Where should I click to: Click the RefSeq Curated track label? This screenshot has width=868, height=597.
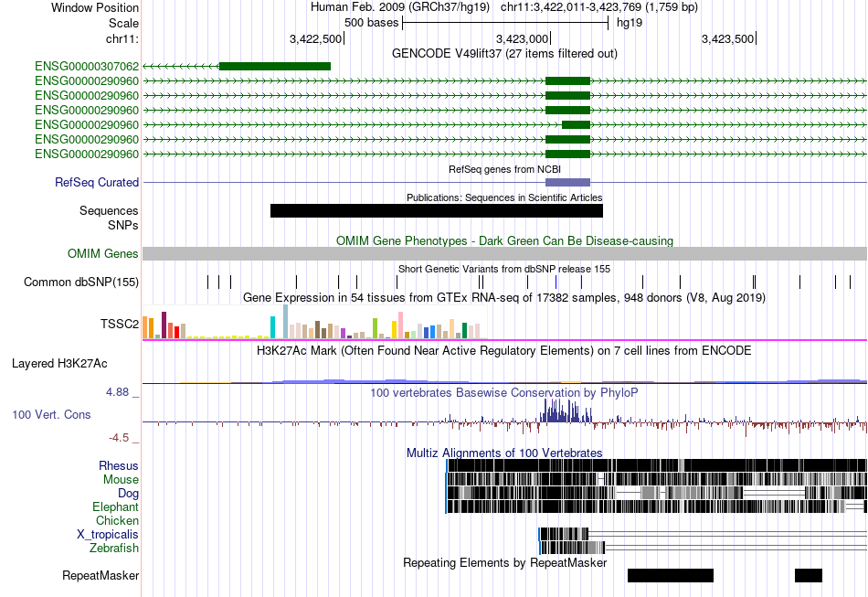tap(97, 182)
